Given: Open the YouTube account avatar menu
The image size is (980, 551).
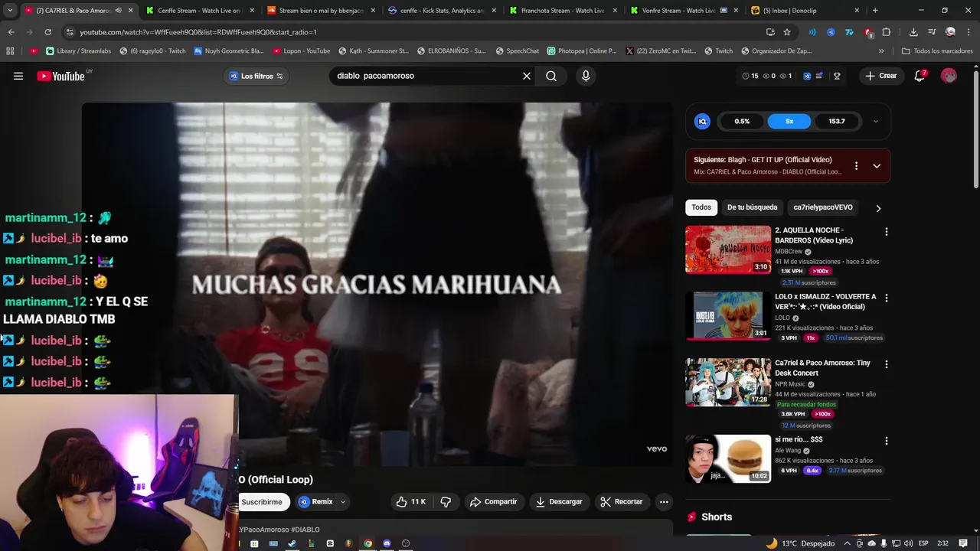Looking at the screenshot, I should (949, 76).
